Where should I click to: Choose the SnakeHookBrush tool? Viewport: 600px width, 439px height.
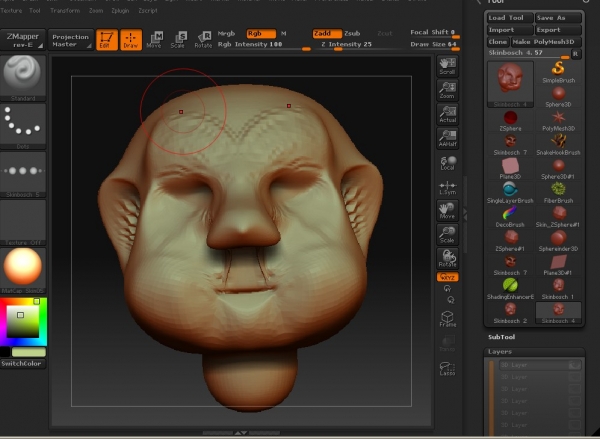pos(558,144)
